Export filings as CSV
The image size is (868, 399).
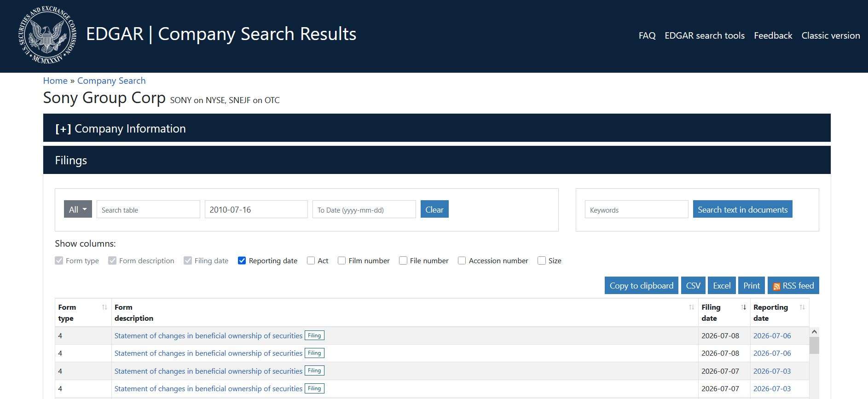(693, 286)
